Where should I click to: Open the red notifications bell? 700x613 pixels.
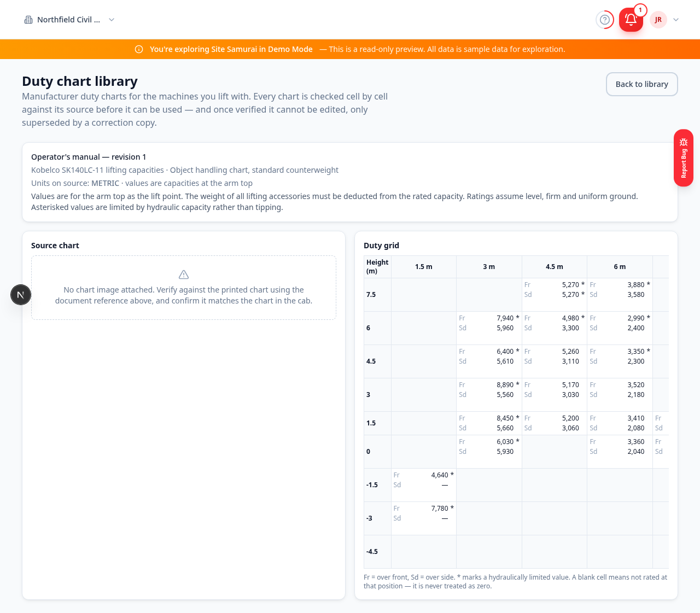point(631,20)
